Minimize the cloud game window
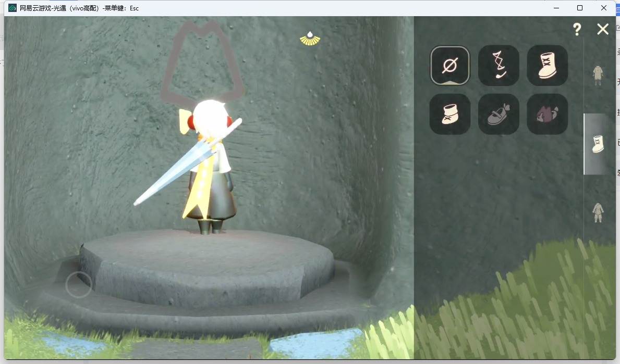Image resolution: width=620 pixels, height=364 pixels. [x=556, y=8]
